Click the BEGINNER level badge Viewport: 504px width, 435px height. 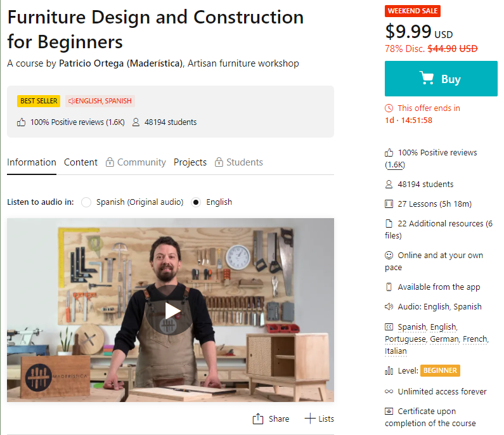(440, 370)
